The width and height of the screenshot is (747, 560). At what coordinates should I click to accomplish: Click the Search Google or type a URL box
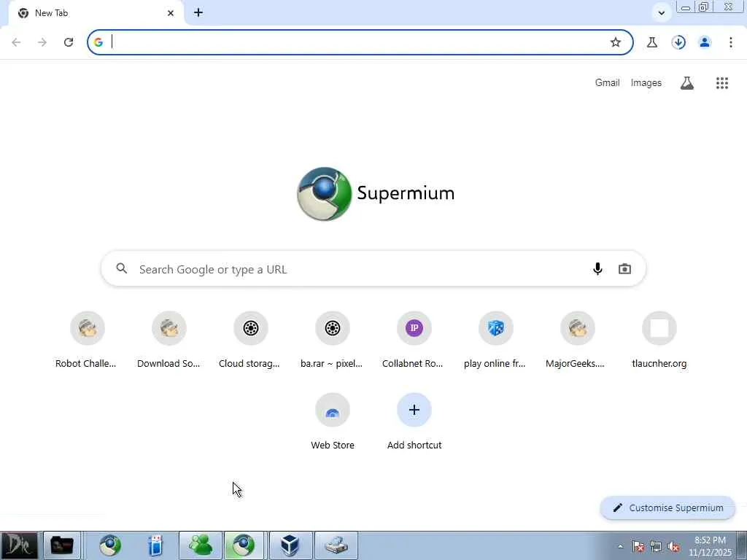[x=373, y=269]
